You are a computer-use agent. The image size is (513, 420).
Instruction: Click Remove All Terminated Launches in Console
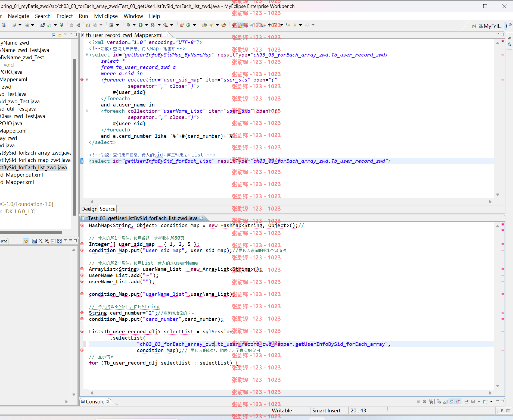(x=431, y=402)
